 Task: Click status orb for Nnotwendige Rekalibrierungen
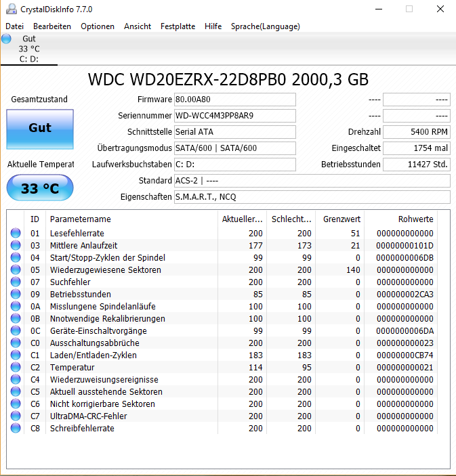[x=16, y=318]
